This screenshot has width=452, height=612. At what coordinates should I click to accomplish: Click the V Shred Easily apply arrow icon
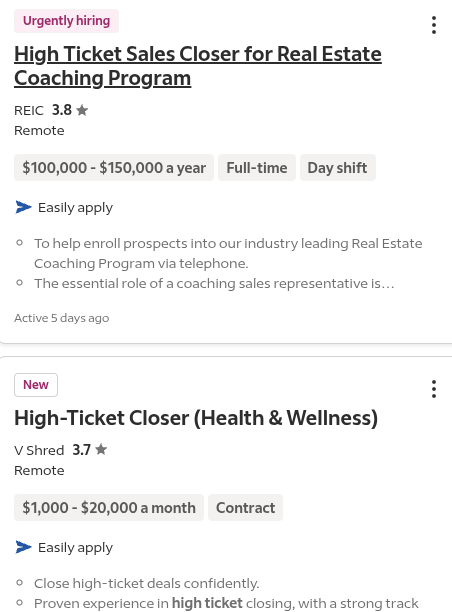(23, 547)
